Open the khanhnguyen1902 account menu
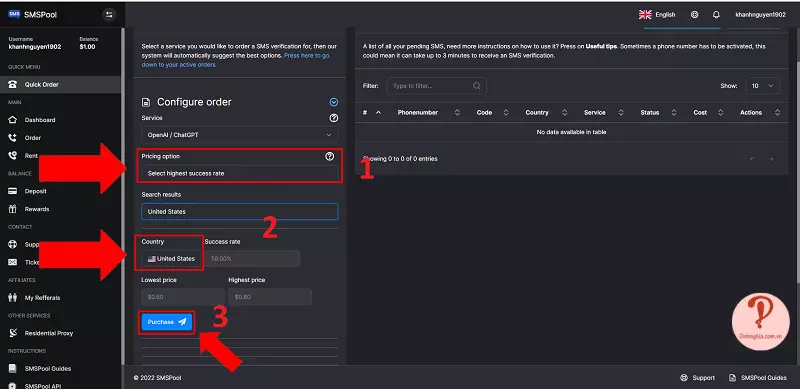 coord(760,15)
